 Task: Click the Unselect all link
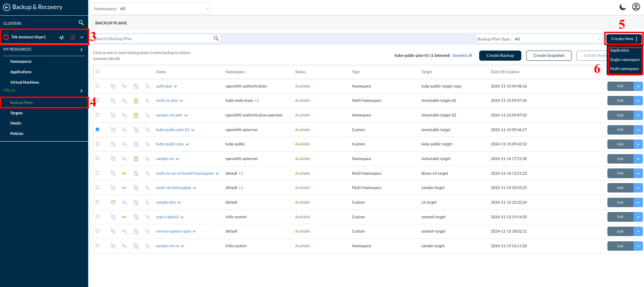coord(462,55)
